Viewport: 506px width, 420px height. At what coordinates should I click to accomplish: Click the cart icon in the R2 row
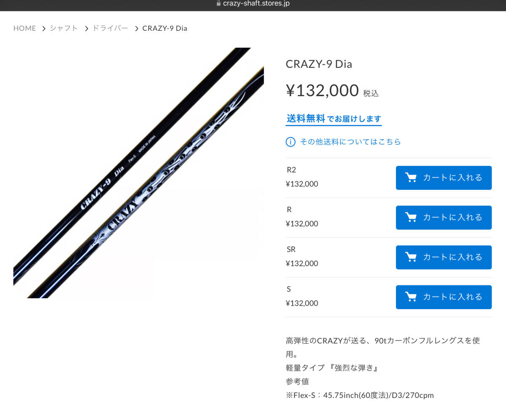[411, 178]
